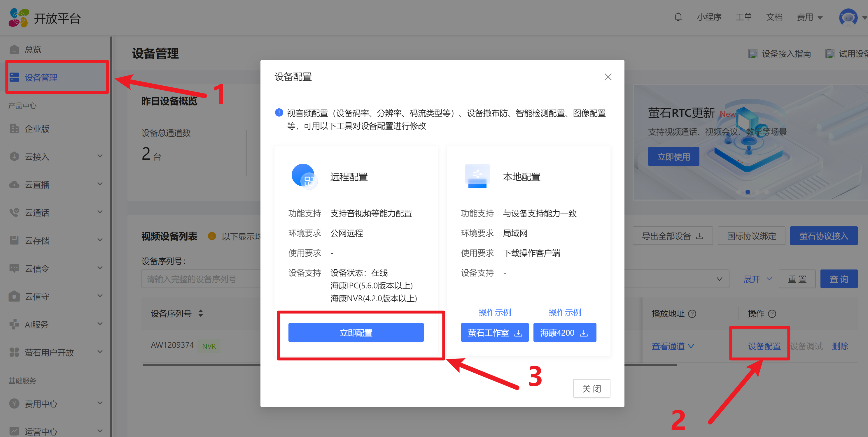Click the help icon next to 播放地址
The image size is (868, 437).
click(692, 313)
